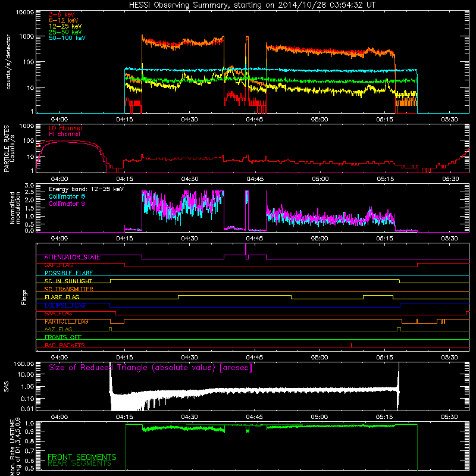Image resolution: width=476 pixels, height=476 pixels.
Task: Click the 05:30 tick under the SAS plot
Action: (449, 417)
